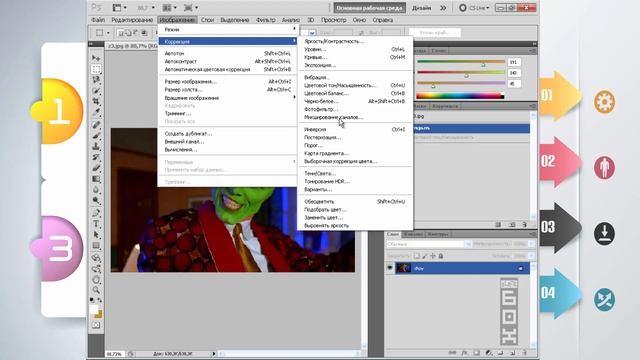Open the Файл menu
Screen dimensions: 640x360
[98, 20]
